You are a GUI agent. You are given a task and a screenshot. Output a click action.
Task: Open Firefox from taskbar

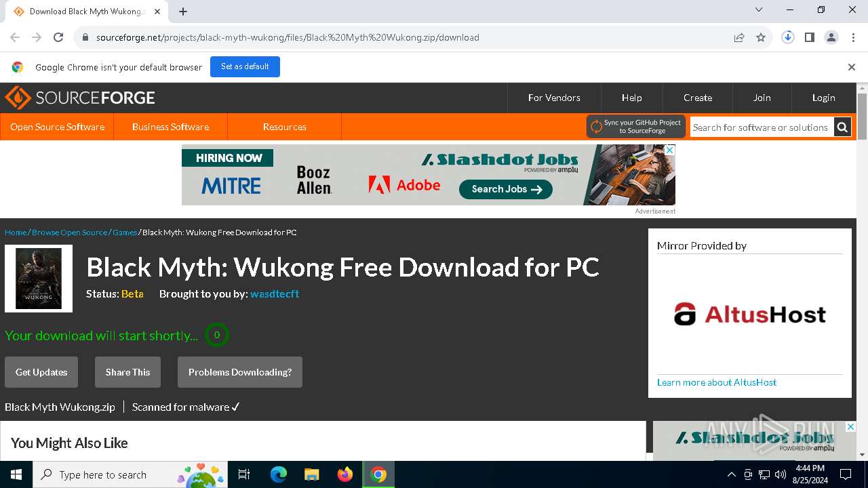pyautogui.click(x=345, y=474)
